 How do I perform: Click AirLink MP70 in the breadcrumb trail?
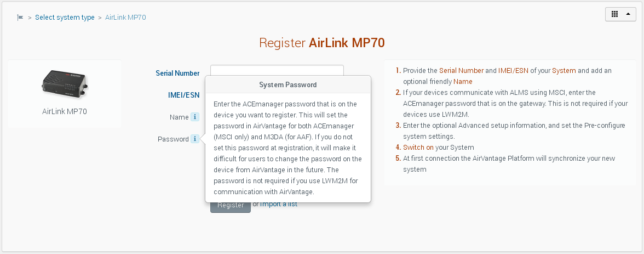pos(125,18)
